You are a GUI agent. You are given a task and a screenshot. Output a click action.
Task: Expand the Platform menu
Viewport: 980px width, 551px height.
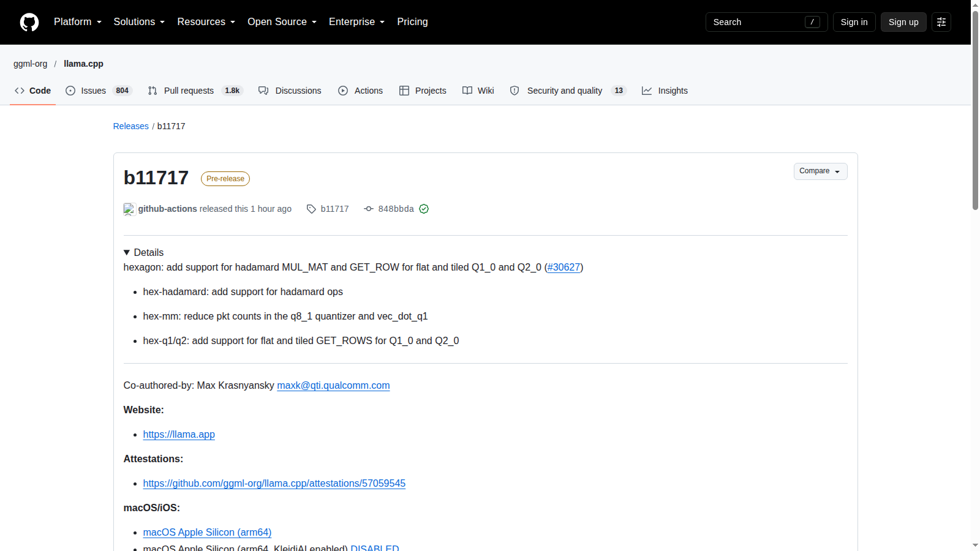point(78,22)
